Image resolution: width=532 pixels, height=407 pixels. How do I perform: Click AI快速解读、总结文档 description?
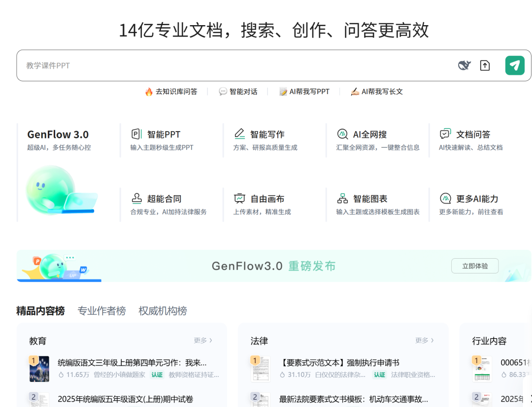coord(470,147)
